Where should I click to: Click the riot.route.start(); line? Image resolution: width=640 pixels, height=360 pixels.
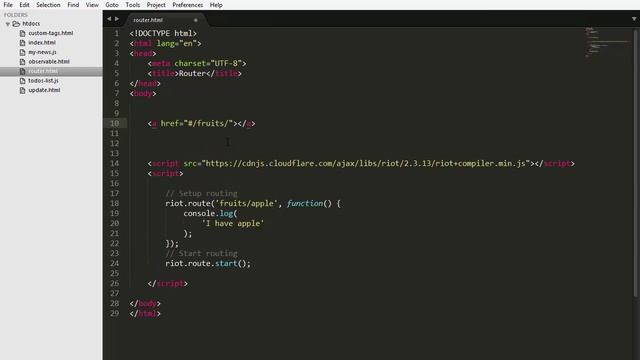pyautogui.click(x=208, y=263)
